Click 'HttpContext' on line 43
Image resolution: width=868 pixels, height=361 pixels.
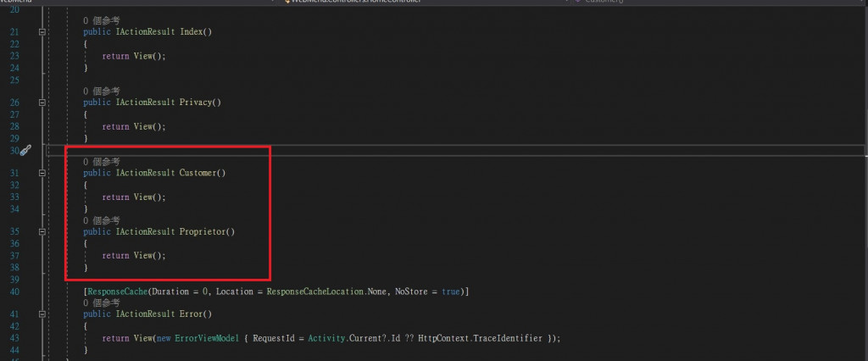443,338
